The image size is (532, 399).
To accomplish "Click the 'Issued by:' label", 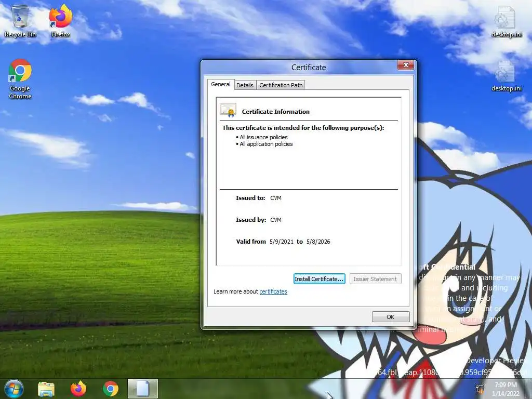I will 251,220.
